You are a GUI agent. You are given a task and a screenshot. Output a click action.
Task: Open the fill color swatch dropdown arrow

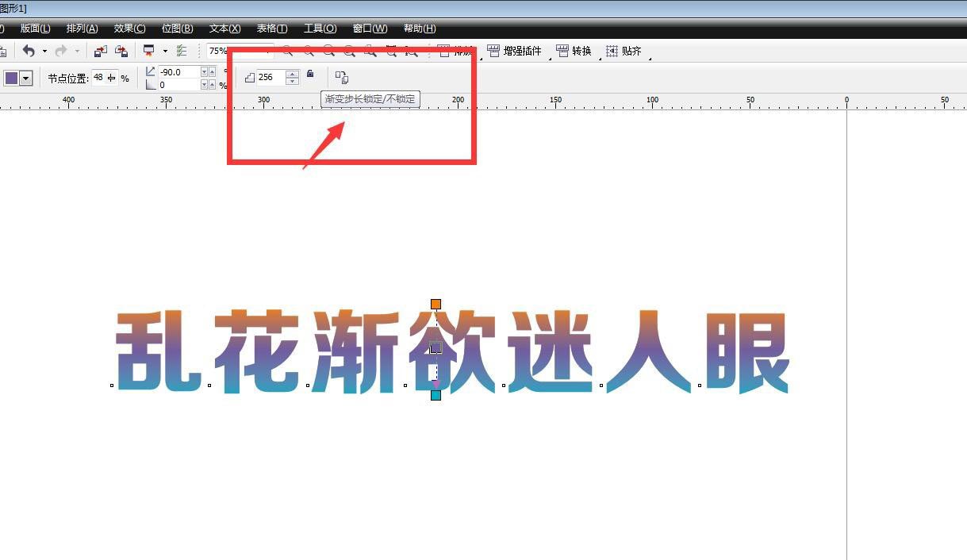(26, 77)
